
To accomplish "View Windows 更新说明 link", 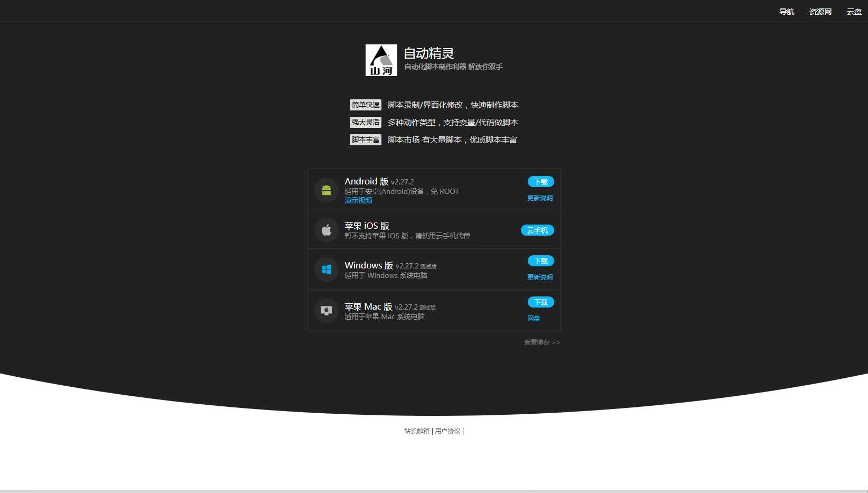I will (x=539, y=277).
